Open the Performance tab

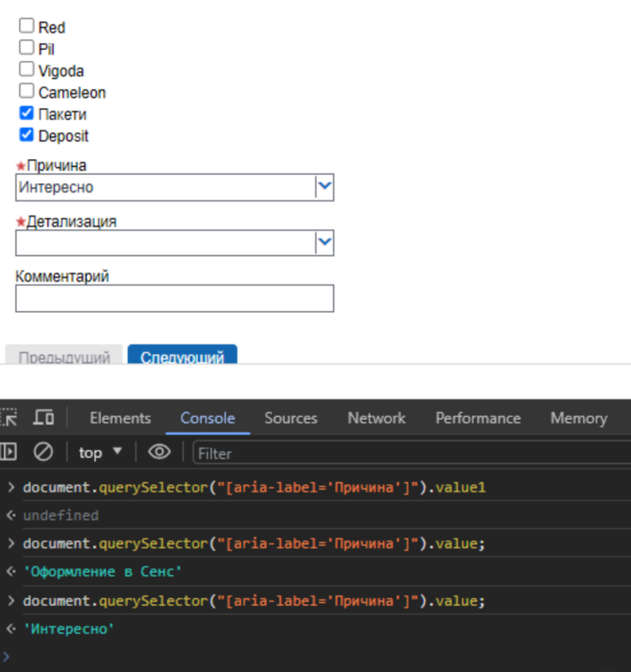coord(478,418)
